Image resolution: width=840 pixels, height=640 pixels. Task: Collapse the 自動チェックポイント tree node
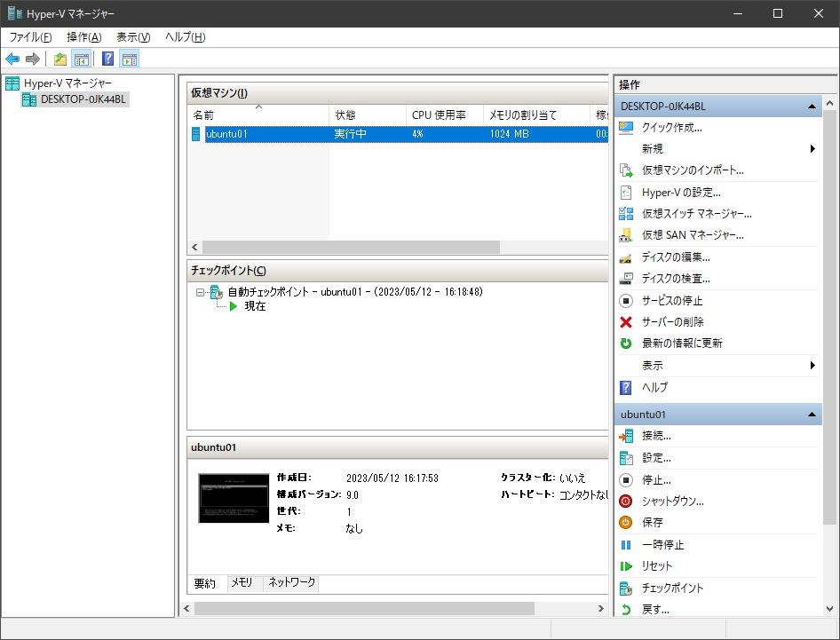pos(200,292)
